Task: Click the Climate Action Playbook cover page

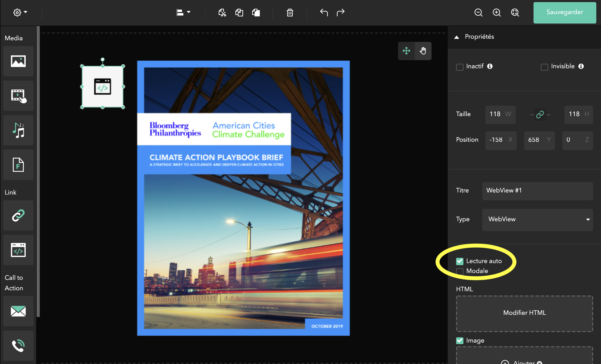Action: 243,198
